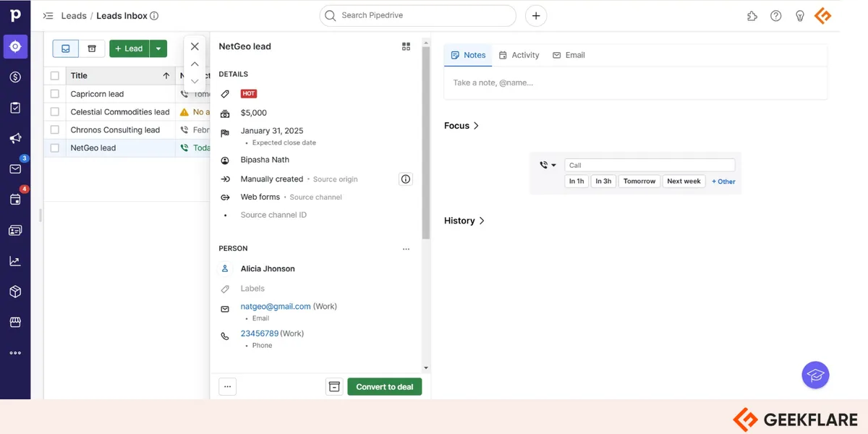Check the NetGeo lead checkbox
The height and width of the screenshot is (434, 868).
pyautogui.click(x=55, y=148)
